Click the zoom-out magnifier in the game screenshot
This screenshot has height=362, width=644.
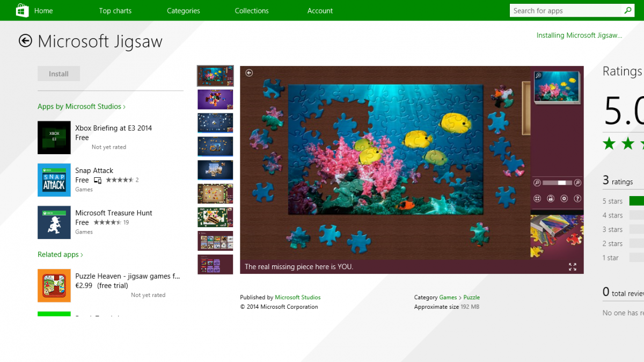click(537, 183)
